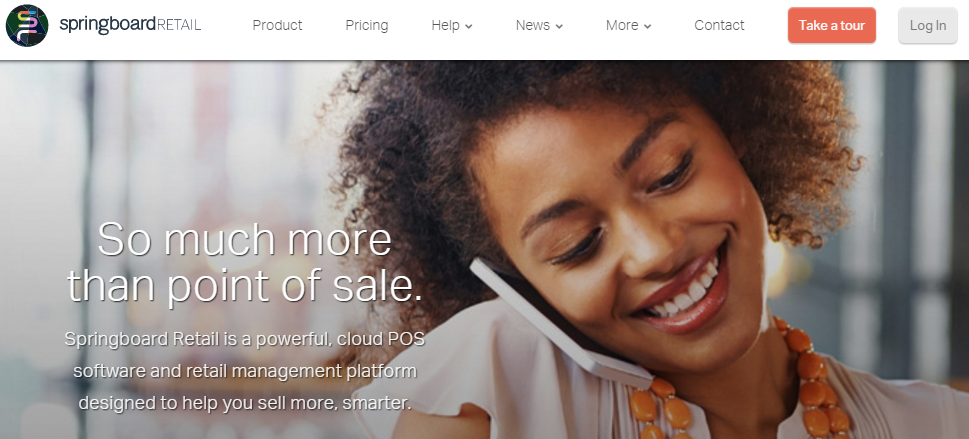
Task: Click the 'designed to help you sell more' line
Action: (x=245, y=403)
